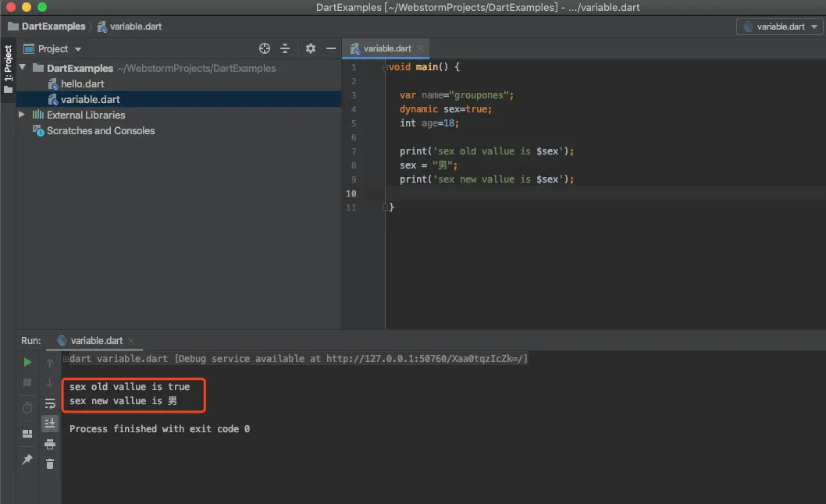
Task: Place cursor on 'var name="groupones";' line
Action: [456, 95]
